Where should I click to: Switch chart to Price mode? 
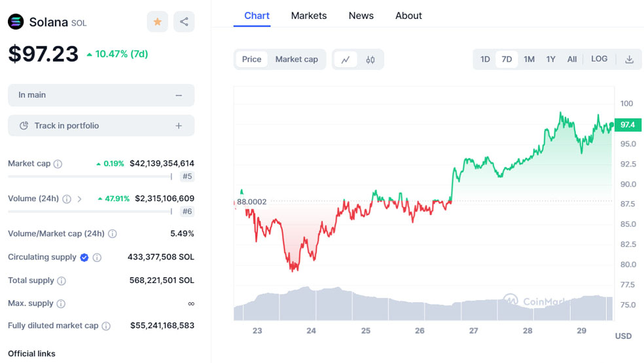click(x=251, y=59)
